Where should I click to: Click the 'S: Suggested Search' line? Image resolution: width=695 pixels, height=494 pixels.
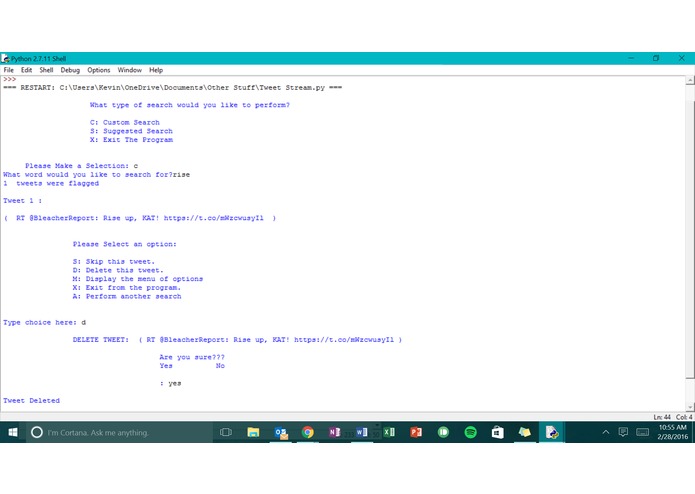(x=131, y=131)
